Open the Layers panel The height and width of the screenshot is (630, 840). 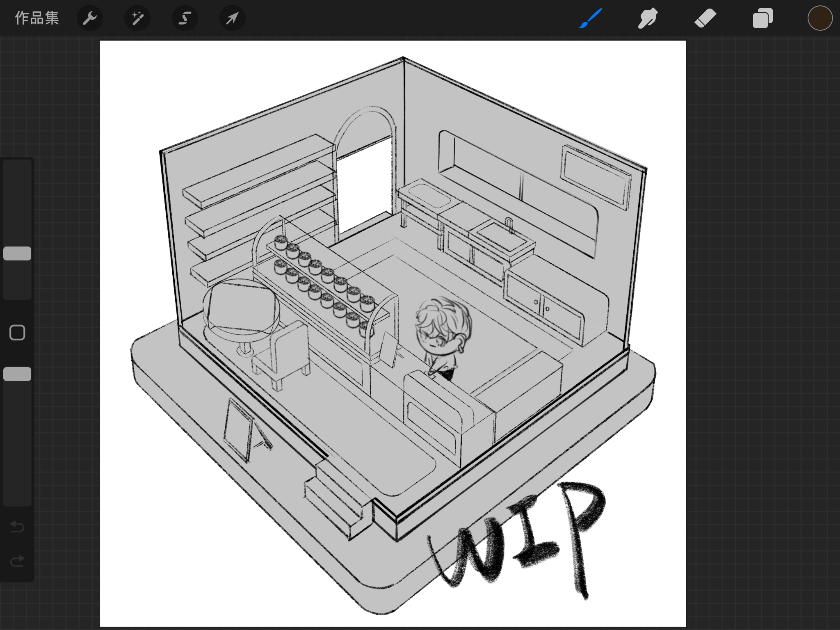[763, 18]
